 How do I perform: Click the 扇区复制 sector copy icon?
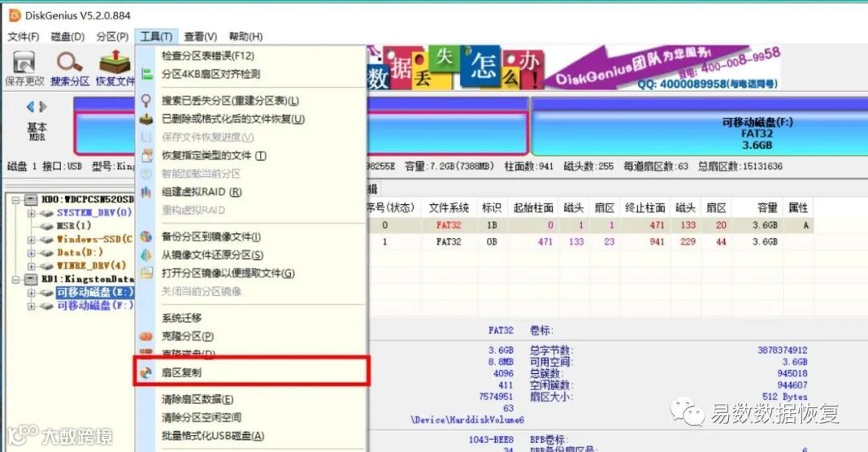[x=146, y=373]
